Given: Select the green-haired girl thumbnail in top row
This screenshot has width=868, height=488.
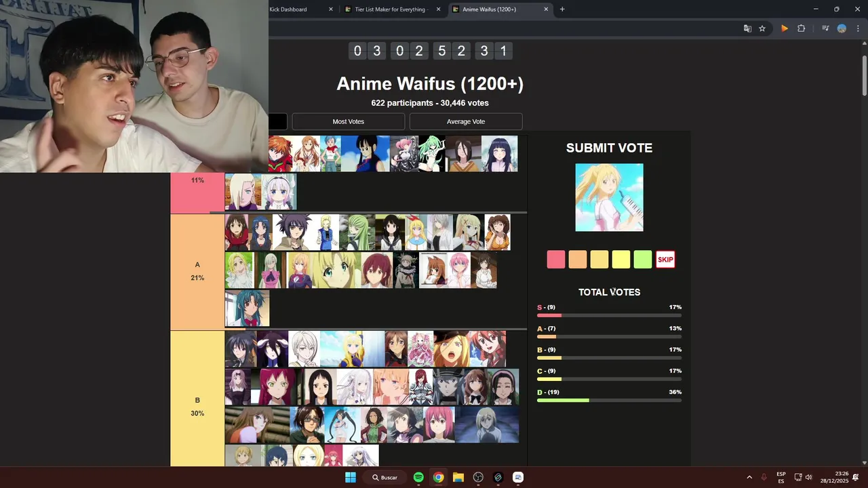Looking at the screenshot, I should [x=432, y=153].
